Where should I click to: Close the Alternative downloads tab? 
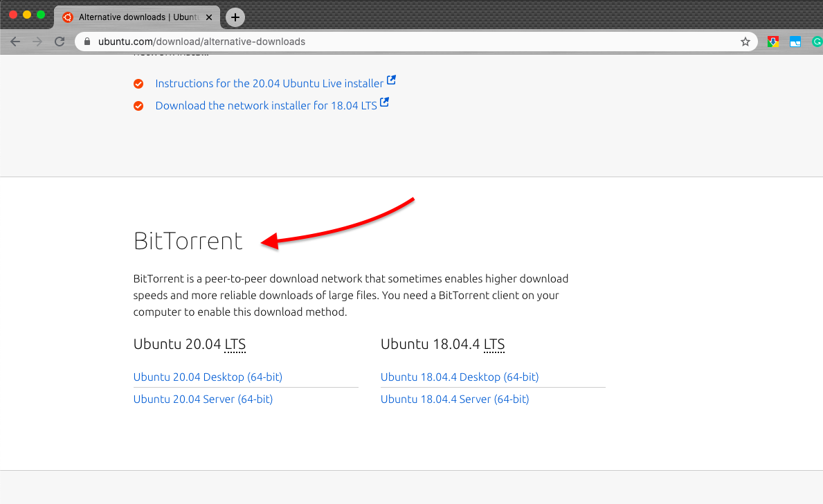[209, 17]
